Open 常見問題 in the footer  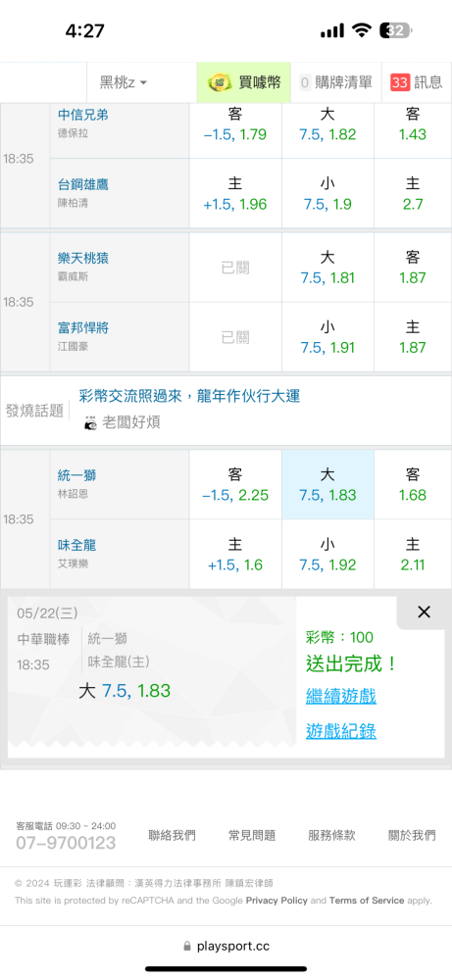pos(252,835)
